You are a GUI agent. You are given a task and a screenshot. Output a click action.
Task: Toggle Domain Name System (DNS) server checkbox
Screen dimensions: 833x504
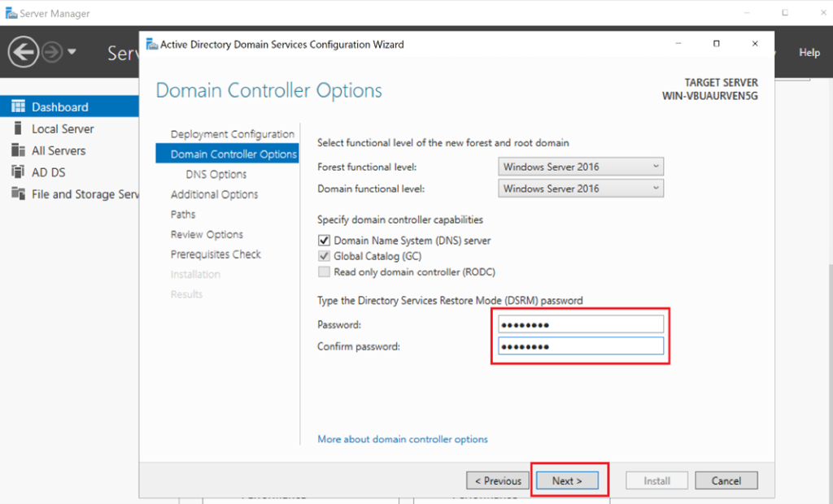coord(324,240)
